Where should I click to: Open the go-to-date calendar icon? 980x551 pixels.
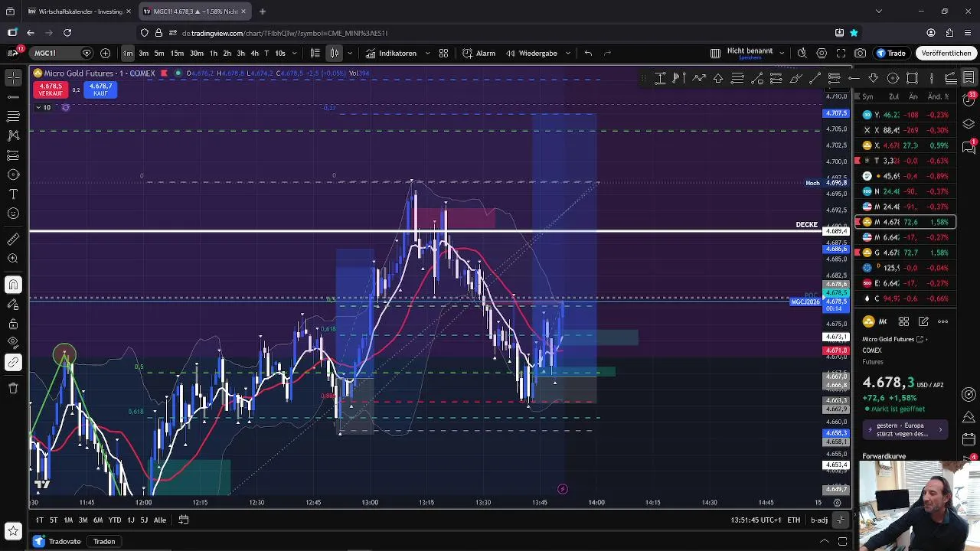184,520
